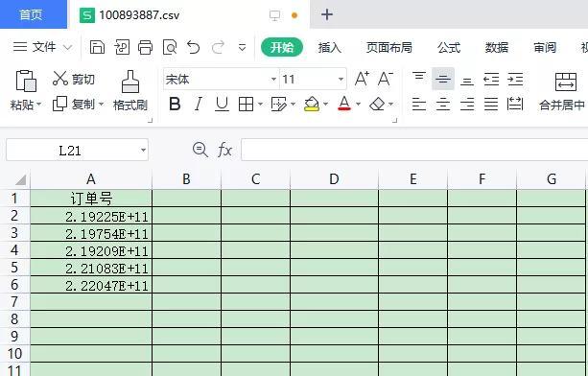Apply yellow fill color
Screen dimensions: 588x376
click(x=312, y=104)
